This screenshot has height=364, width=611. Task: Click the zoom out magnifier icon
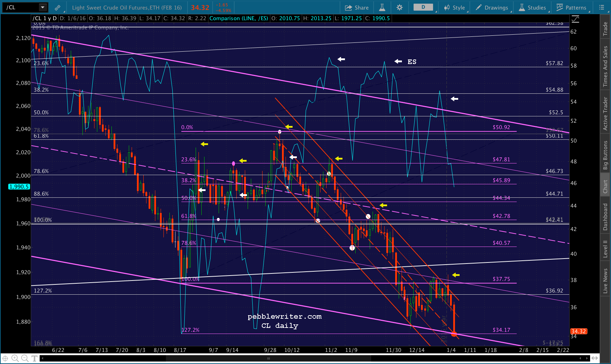coord(25,358)
